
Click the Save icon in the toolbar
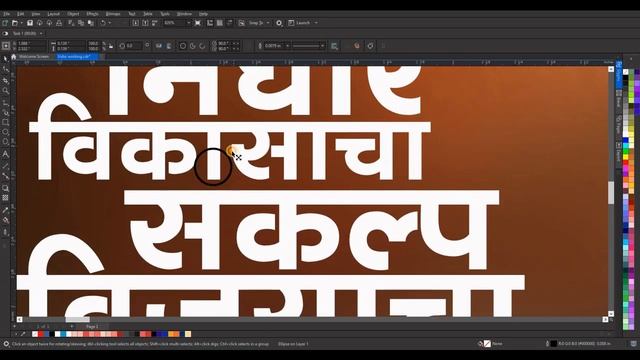click(x=30, y=23)
